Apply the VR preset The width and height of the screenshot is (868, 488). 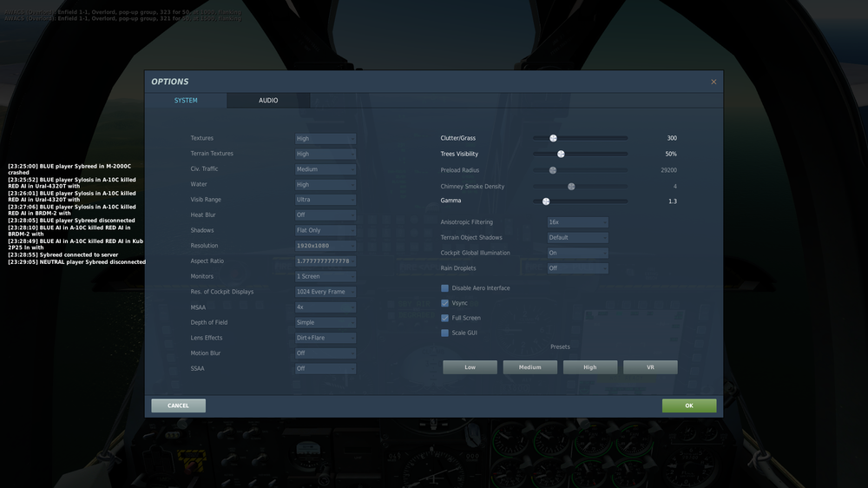tap(650, 367)
